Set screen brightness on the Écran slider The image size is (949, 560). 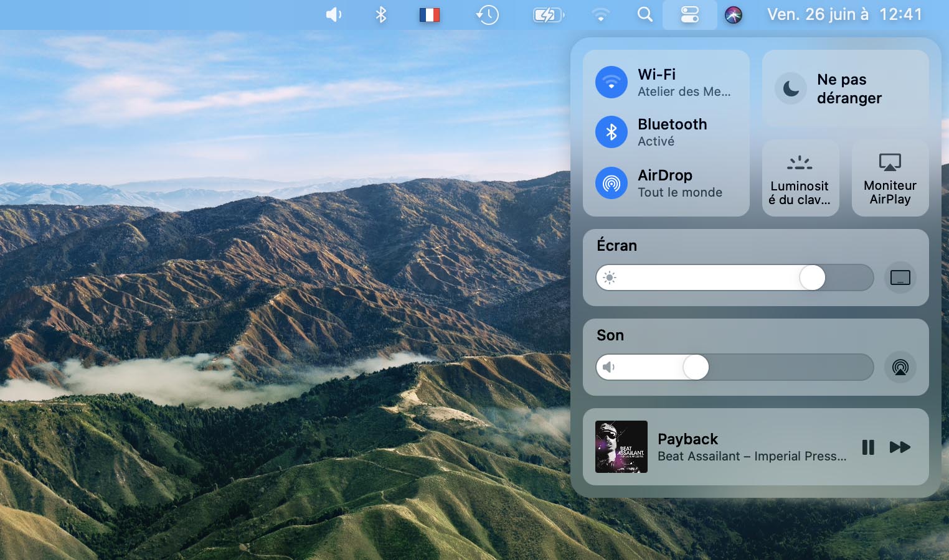point(735,278)
